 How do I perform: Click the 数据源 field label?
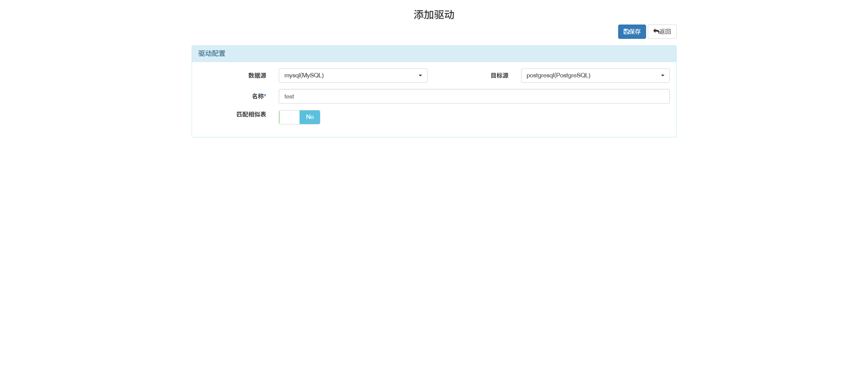(257, 76)
